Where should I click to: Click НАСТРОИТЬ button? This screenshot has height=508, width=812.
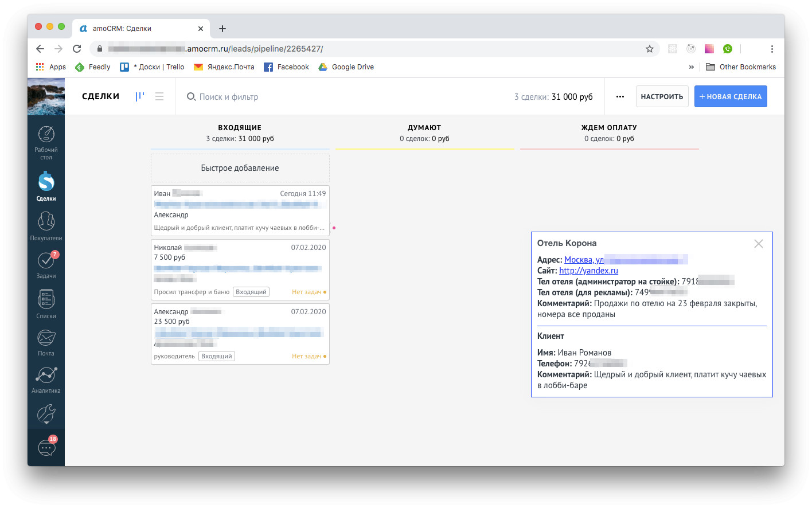pos(662,96)
